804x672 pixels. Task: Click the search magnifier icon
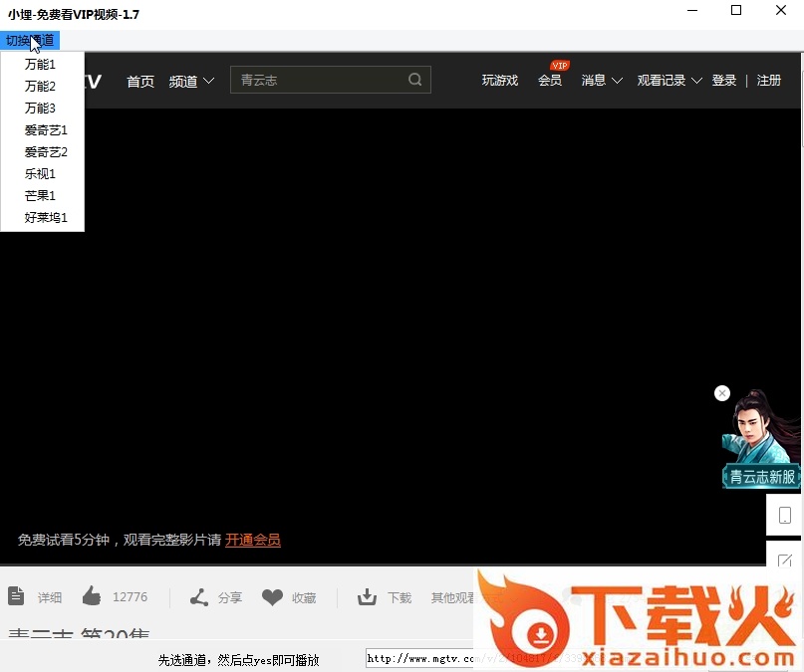pyautogui.click(x=415, y=80)
